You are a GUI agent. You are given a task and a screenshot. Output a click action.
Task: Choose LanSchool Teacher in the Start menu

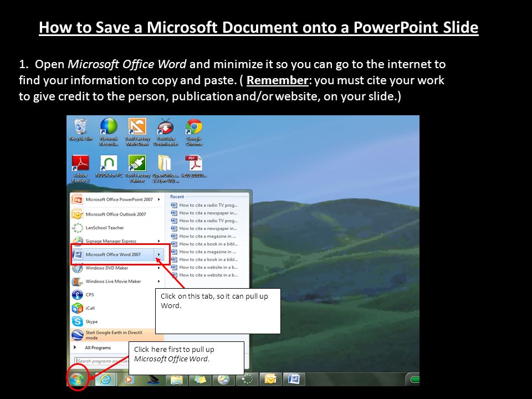(x=117, y=228)
